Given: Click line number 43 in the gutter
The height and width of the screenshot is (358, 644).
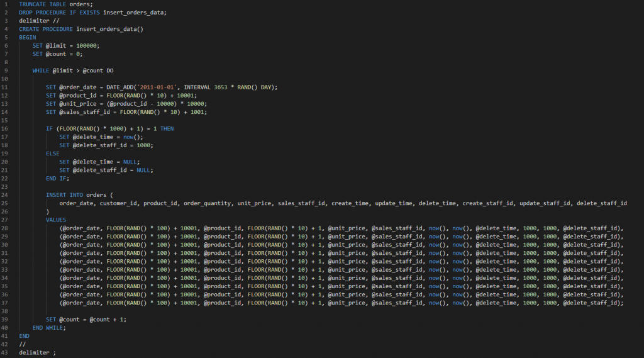Looking at the screenshot, I should click(6, 352).
